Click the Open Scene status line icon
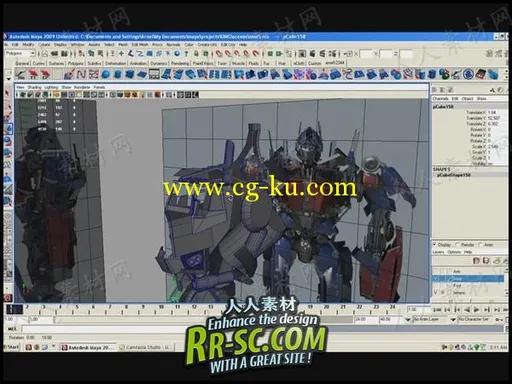Screen dimensions: 512x384 [x=55, y=53]
